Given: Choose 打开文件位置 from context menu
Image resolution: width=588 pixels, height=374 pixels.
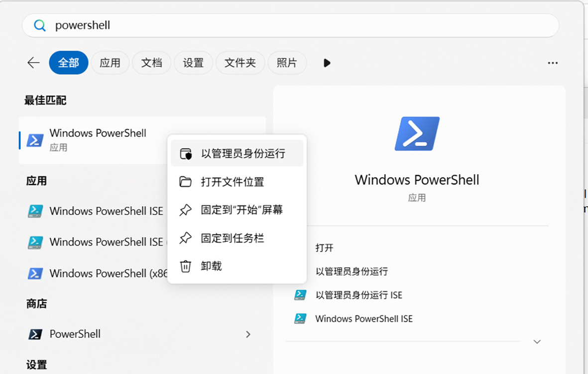Looking at the screenshot, I should tap(237, 182).
